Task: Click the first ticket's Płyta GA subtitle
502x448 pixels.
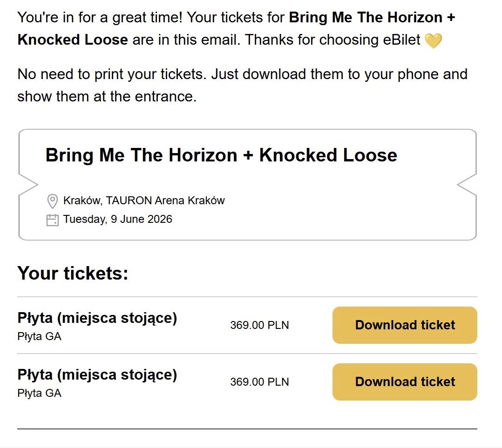Action: click(x=40, y=336)
